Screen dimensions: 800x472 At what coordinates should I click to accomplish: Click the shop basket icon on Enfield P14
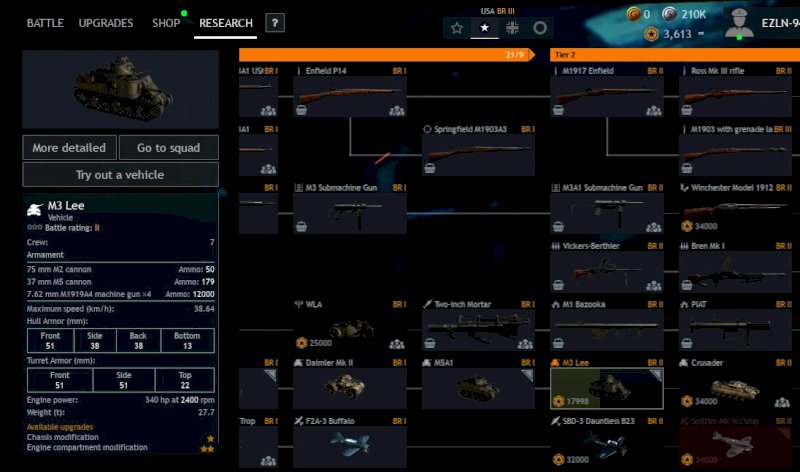302,110
